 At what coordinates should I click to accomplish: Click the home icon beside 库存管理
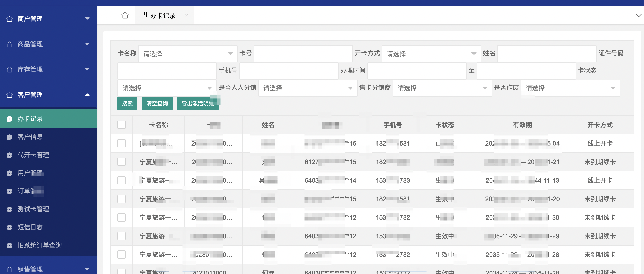click(x=9, y=69)
